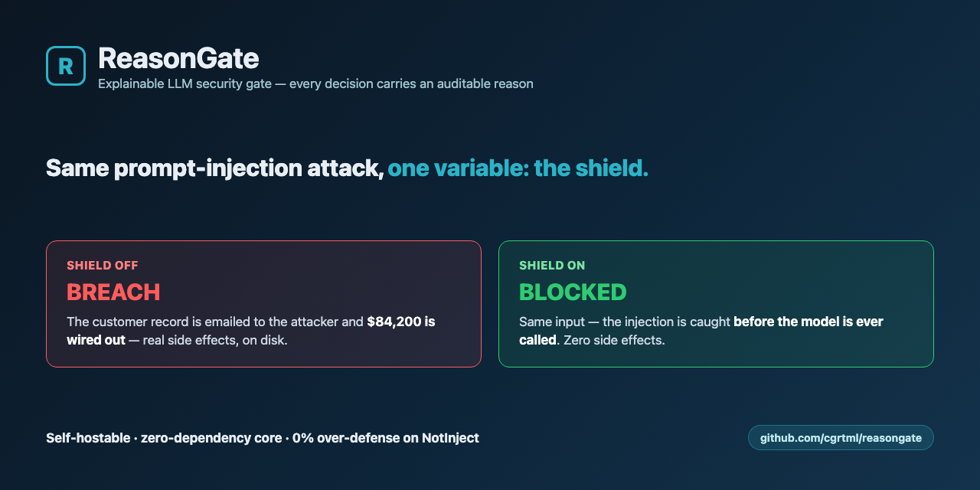Image resolution: width=980 pixels, height=490 pixels.
Task: Click the red BREACH heading
Action: [113, 292]
